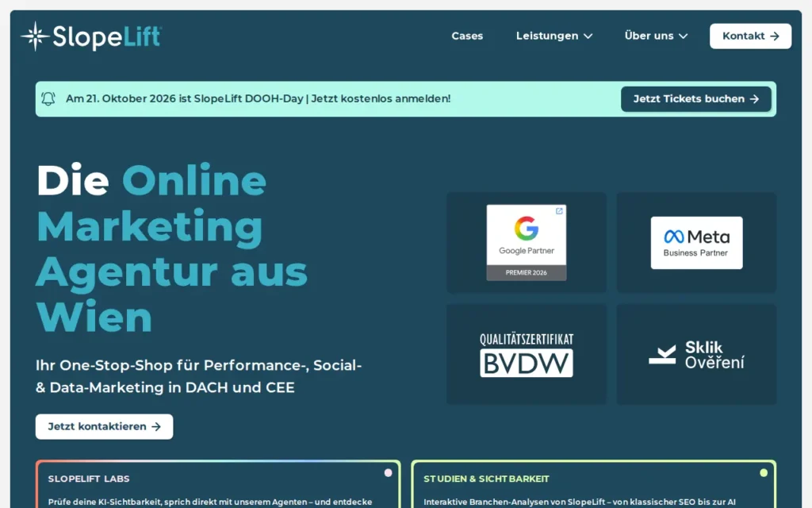Open the Google Partner Premier 2026 badge
This screenshot has height=508, width=812.
527,243
